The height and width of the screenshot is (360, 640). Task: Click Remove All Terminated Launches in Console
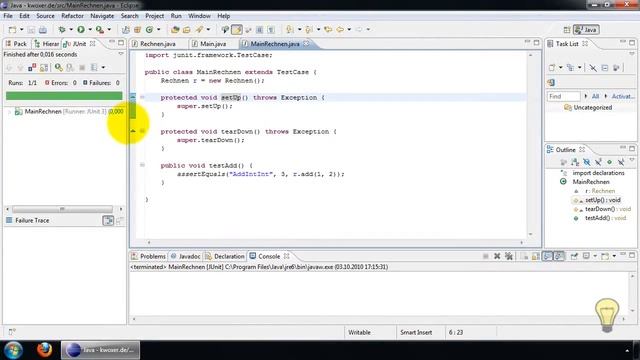509,256
